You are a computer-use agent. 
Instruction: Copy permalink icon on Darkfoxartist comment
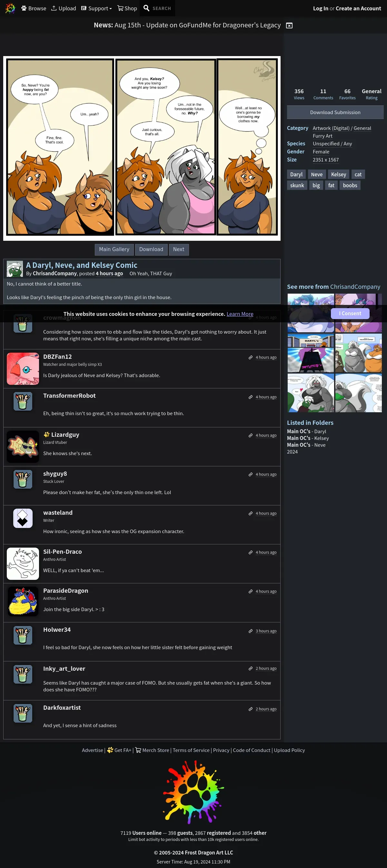(250, 709)
